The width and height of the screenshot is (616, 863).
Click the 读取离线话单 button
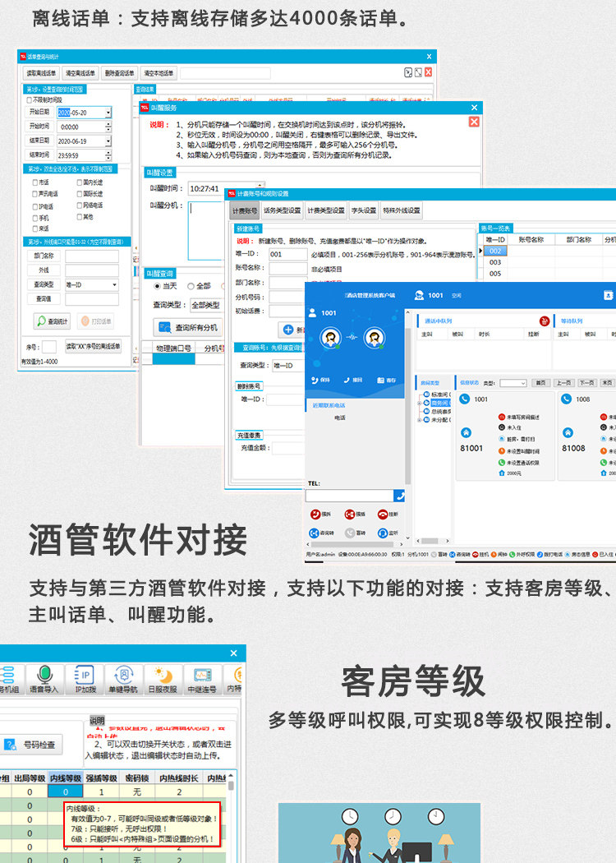(41, 72)
